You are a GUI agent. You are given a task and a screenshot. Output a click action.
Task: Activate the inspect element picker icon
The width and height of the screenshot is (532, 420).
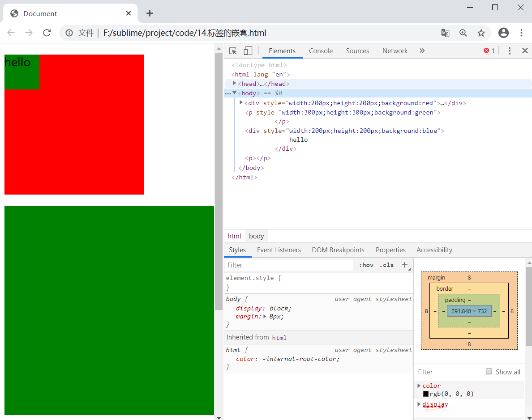click(233, 51)
